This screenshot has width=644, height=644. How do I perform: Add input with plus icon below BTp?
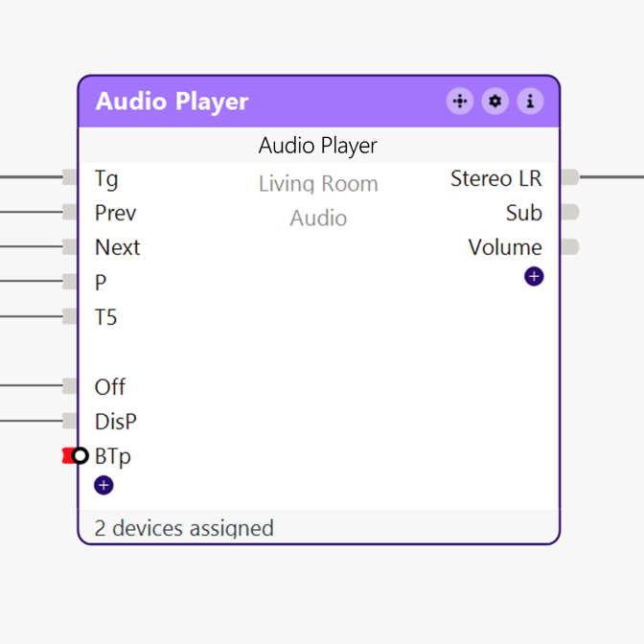click(x=103, y=486)
